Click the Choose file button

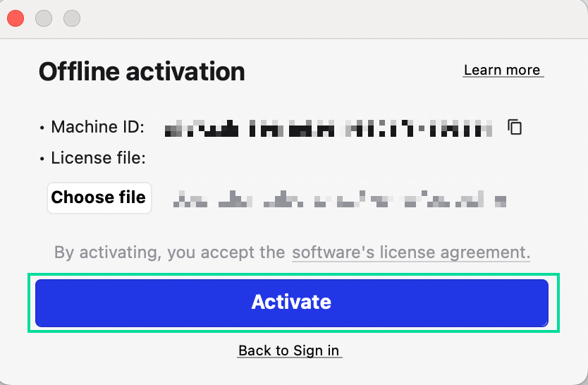tap(99, 197)
